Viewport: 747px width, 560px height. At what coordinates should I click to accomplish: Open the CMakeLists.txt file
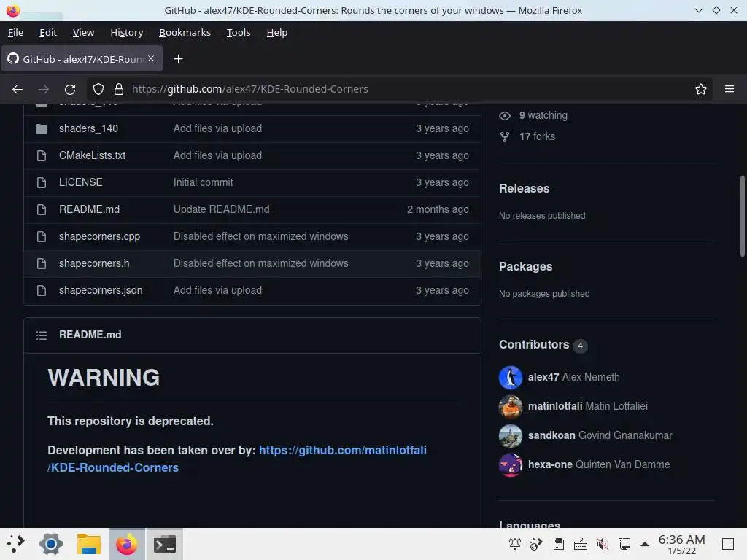point(93,156)
